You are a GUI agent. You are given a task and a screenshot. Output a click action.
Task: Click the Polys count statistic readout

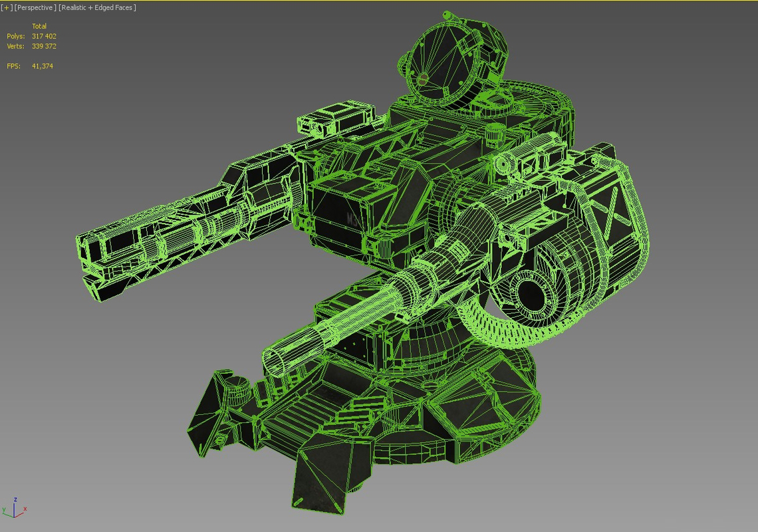43,36
